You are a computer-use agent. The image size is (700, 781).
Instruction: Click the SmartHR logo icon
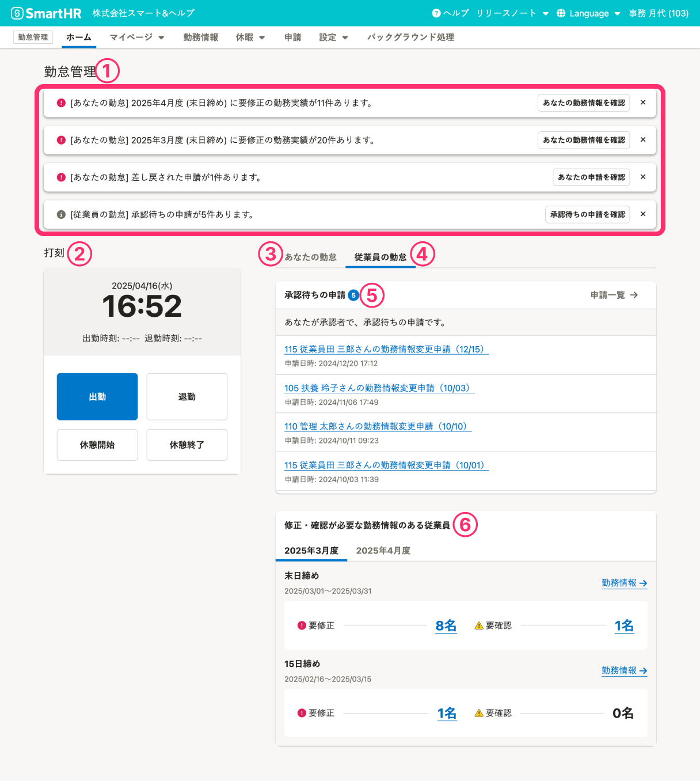(x=17, y=13)
